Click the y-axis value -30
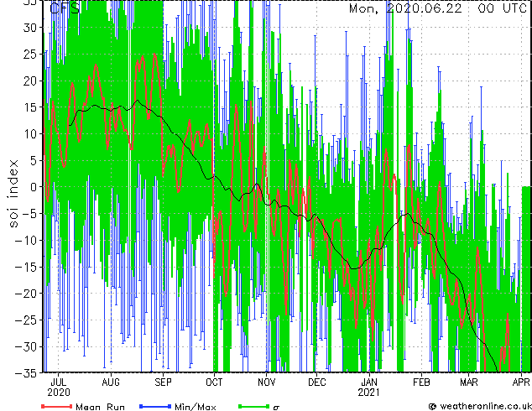 pyautogui.click(x=26, y=346)
